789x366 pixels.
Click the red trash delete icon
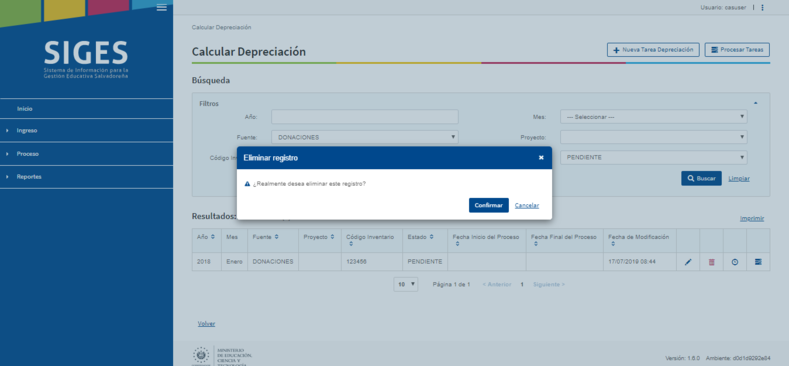(x=712, y=262)
